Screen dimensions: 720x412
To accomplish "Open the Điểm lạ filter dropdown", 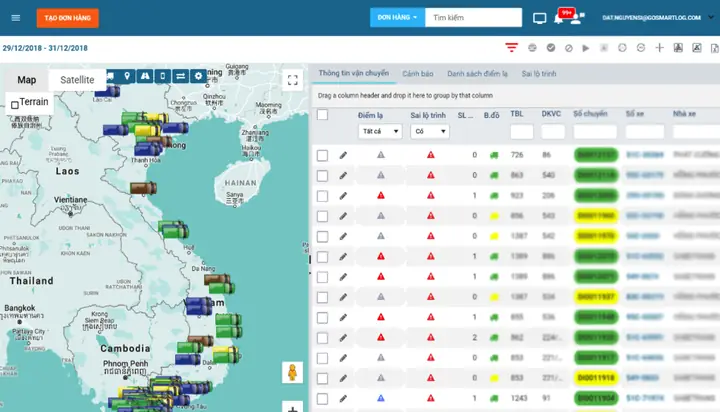I will [x=380, y=131].
